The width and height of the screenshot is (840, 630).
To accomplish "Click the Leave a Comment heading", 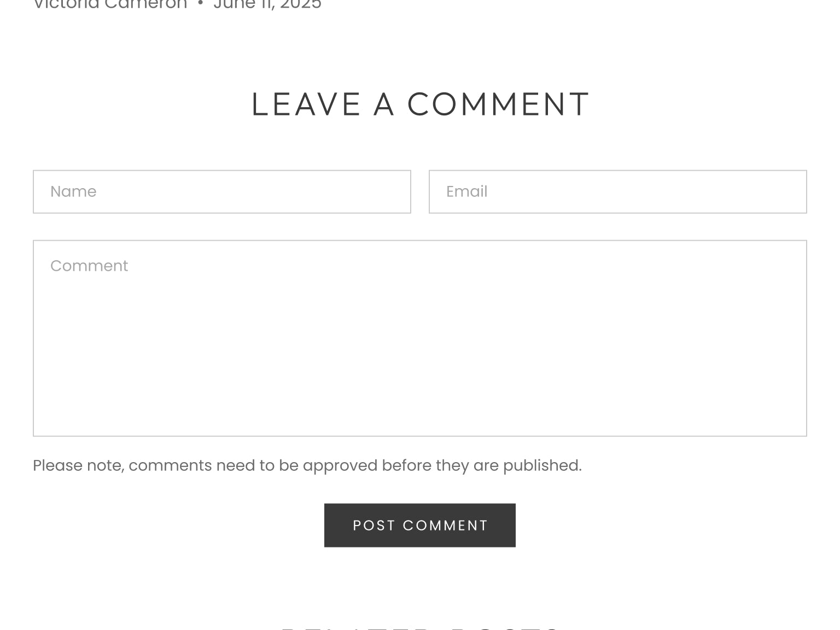I will (419, 104).
